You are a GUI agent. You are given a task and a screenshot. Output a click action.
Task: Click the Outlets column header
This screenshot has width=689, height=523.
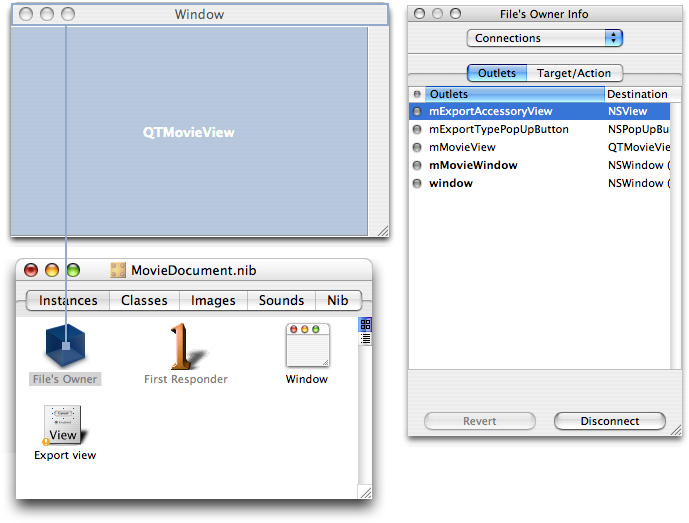coord(515,94)
